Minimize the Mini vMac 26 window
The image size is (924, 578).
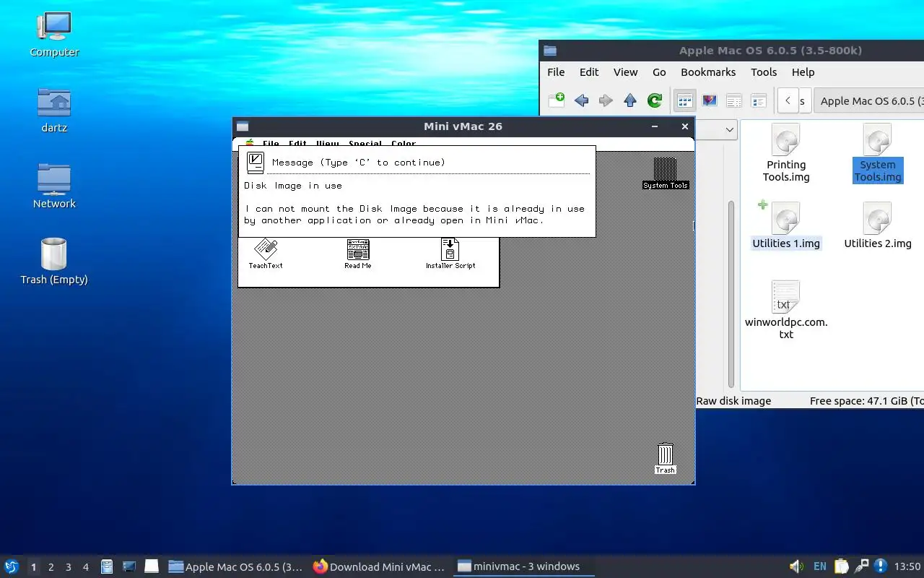point(655,126)
